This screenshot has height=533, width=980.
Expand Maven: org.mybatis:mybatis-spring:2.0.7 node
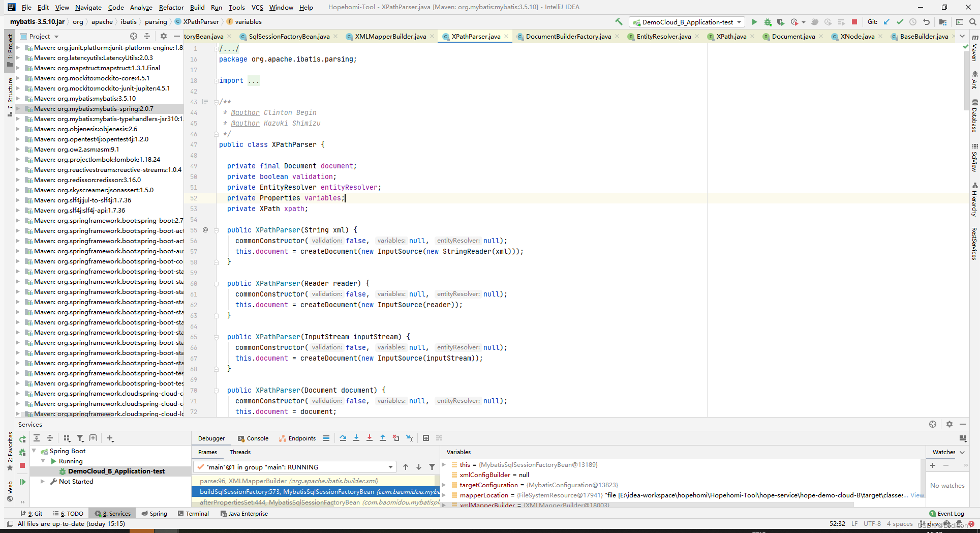click(x=18, y=108)
